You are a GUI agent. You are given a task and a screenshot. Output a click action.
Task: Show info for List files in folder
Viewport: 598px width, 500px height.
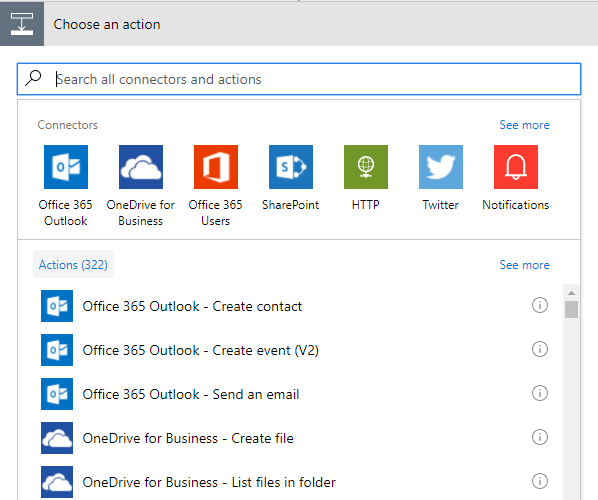pyautogui.click(x=540, y=481)
